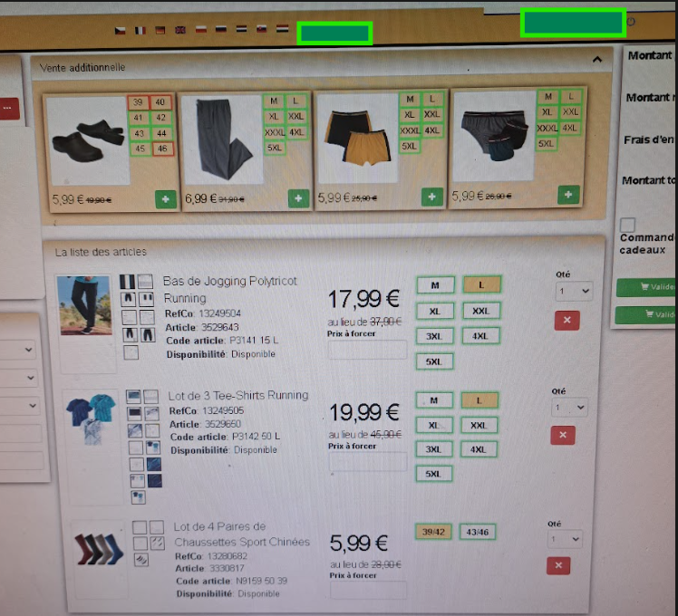
Task: Switch language with the UK flag
Action: tap(180, 30)
